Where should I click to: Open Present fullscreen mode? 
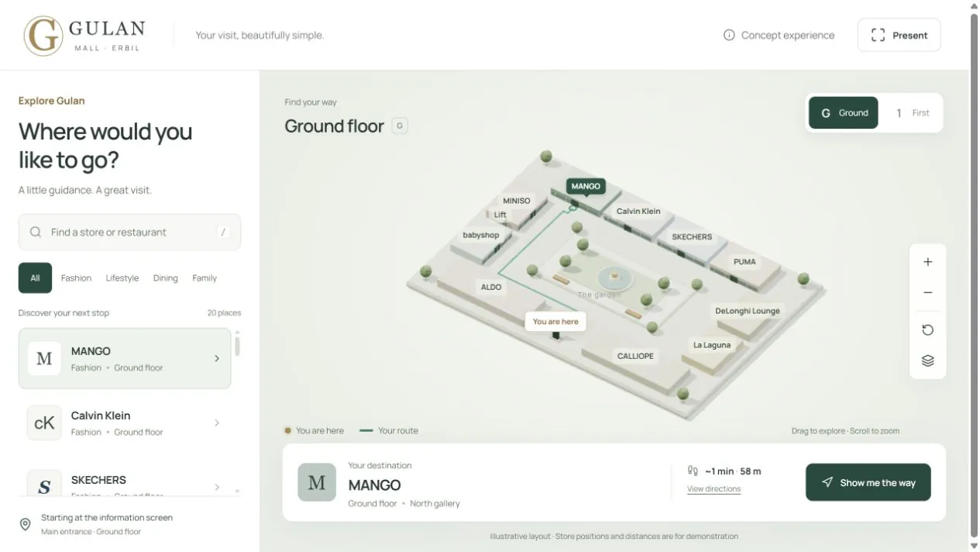click(899, 35)
